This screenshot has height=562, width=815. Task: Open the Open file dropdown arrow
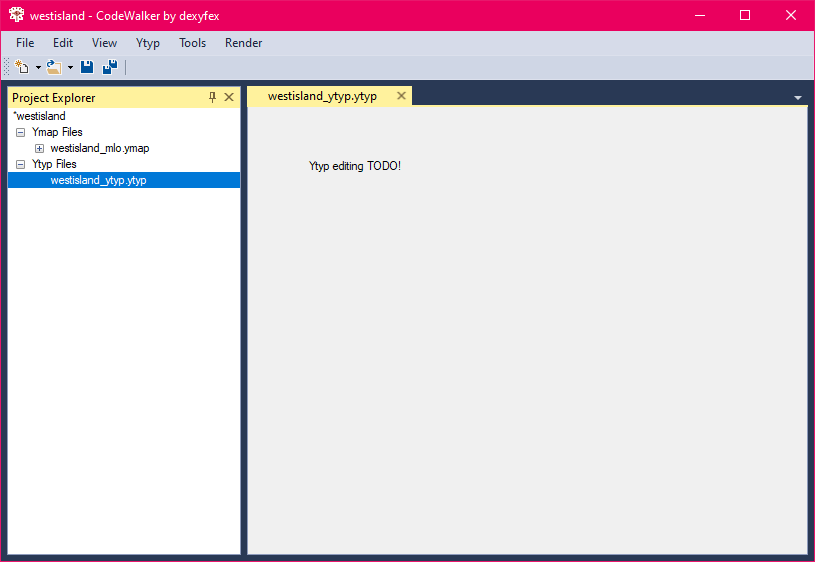point(70,68)
